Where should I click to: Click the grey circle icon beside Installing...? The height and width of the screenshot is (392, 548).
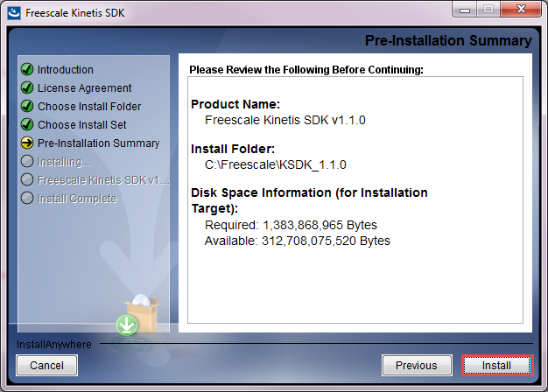click(27, 162)
